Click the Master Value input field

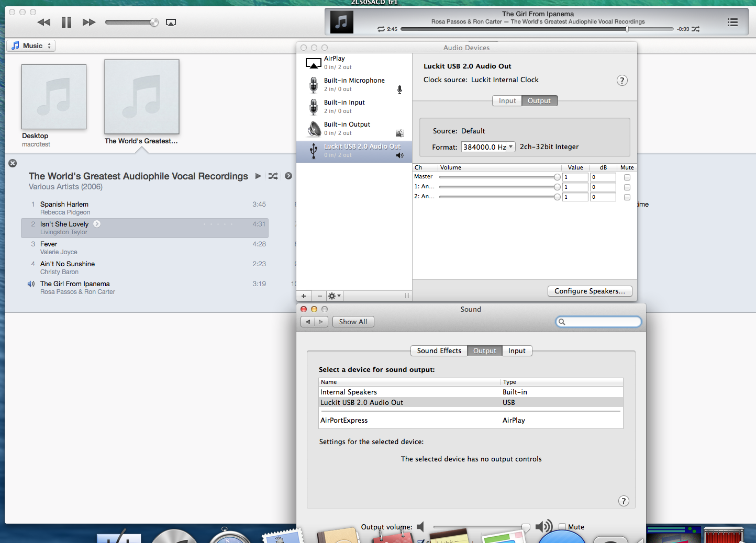point(575,177)
